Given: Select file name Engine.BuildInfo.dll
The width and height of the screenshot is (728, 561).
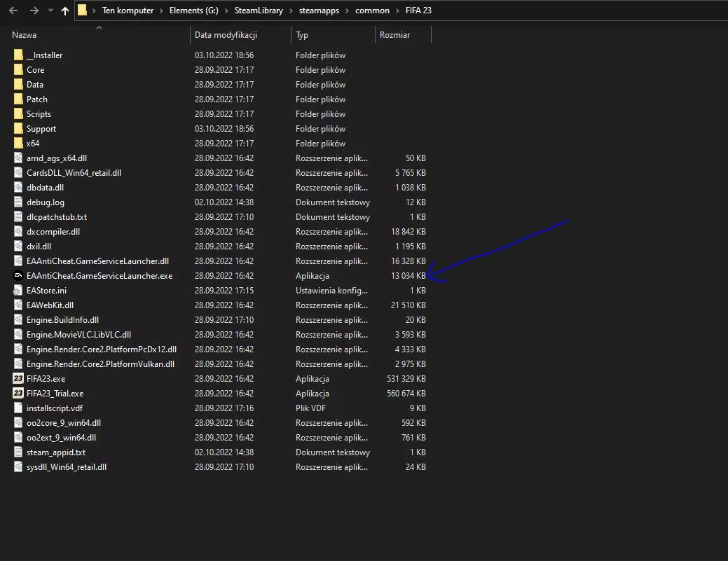Looking at the screenshot, I should click(62, 320).
